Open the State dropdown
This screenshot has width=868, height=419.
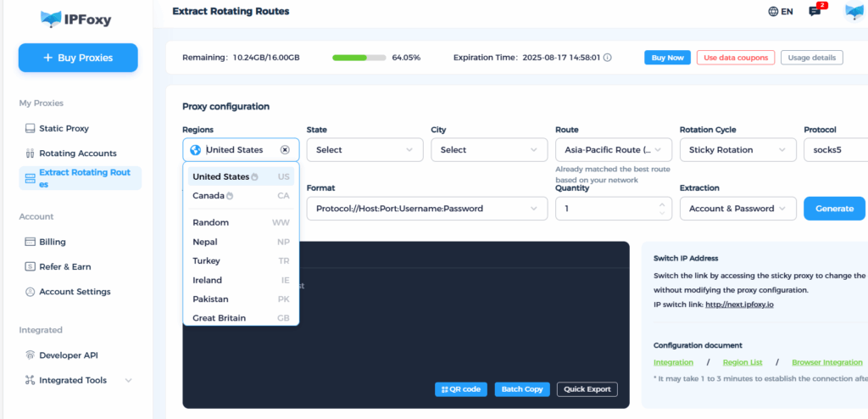click(x=363, y=150)
